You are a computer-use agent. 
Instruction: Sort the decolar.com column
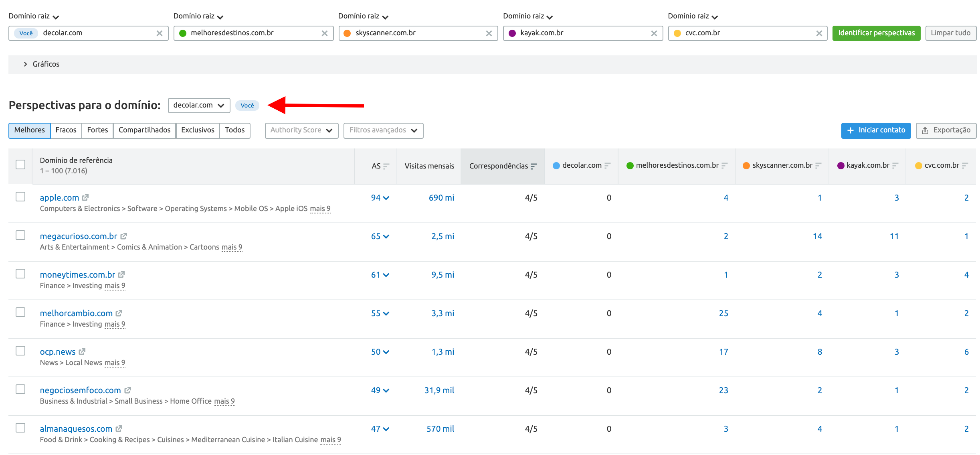607,165
